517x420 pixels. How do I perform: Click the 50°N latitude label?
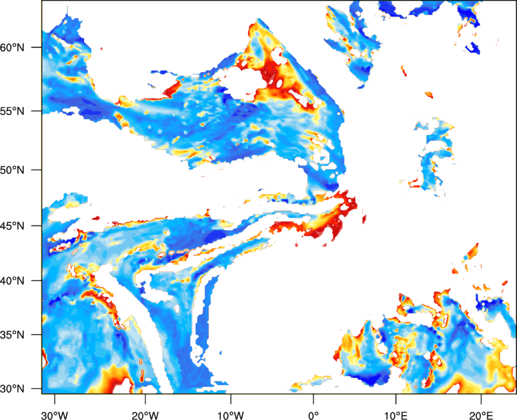(12, 170)
